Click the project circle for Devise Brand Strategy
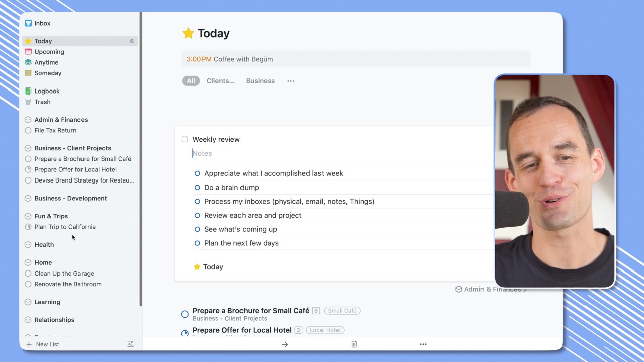 point(28,180)
